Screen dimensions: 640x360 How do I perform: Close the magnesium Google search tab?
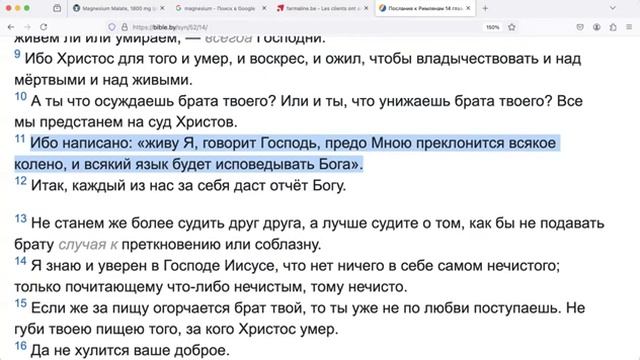pyautogui.click(x=264, y=8)
